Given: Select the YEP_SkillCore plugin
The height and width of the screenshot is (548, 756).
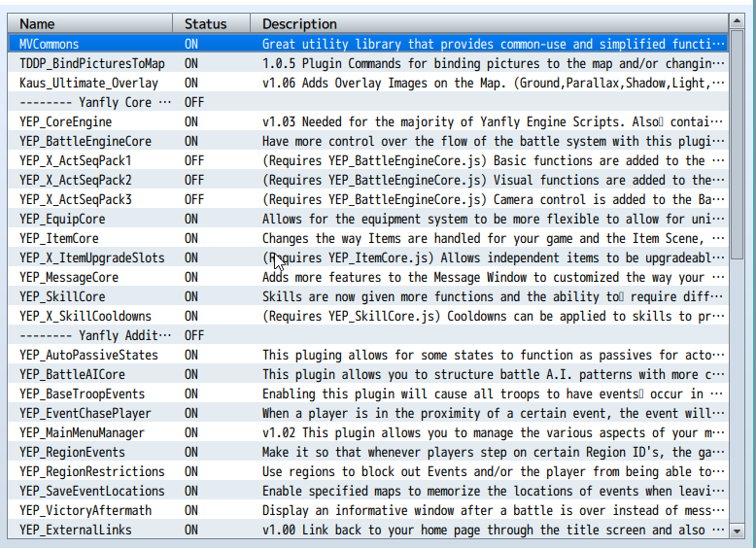Looking at the screenshot, I should (368, 296).
